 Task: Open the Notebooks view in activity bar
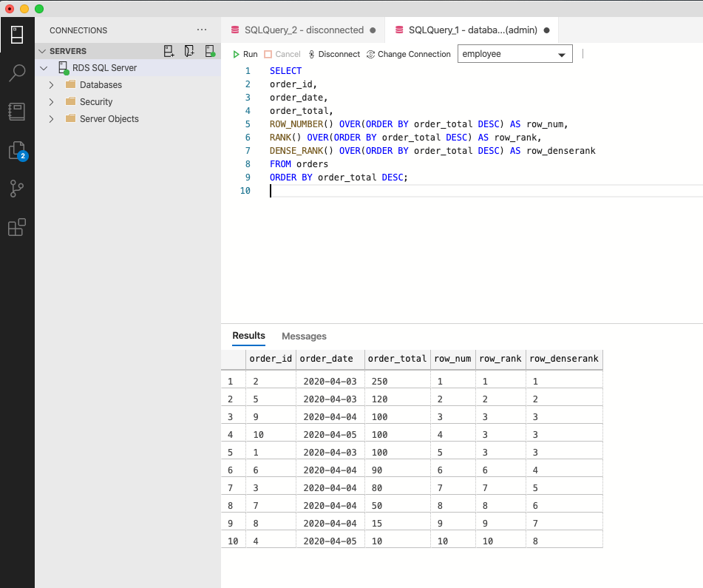click(17, 112)
